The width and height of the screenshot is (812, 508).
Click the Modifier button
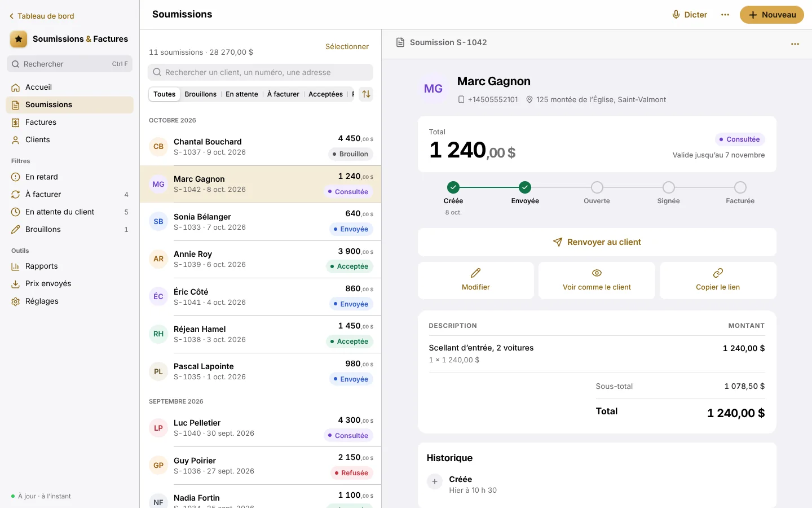tap(476, 281)
